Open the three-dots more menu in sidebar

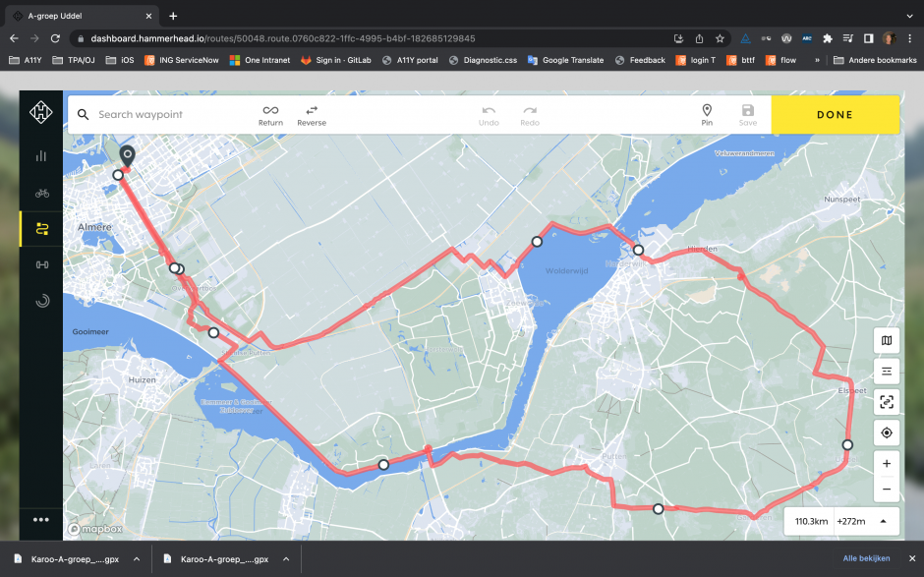click(x=40, y=519)
